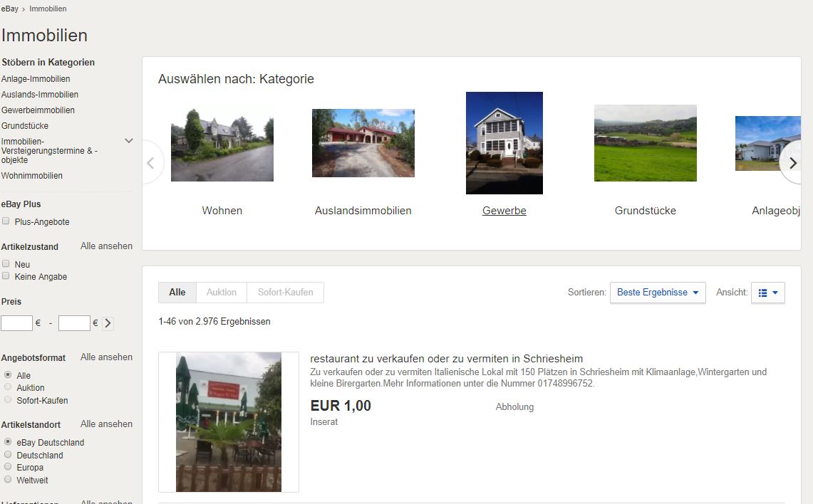This screenshot has width=813, height=504.
Task: Select Sofort-Kaufen radio button in sidebar
Action: pyautogui.click(x=8, y=400)
